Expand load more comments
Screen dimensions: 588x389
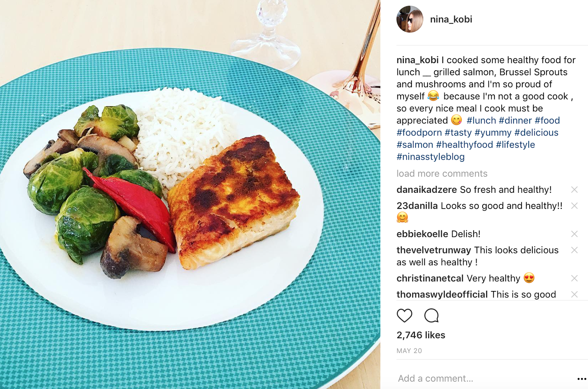tap(442, 173)
